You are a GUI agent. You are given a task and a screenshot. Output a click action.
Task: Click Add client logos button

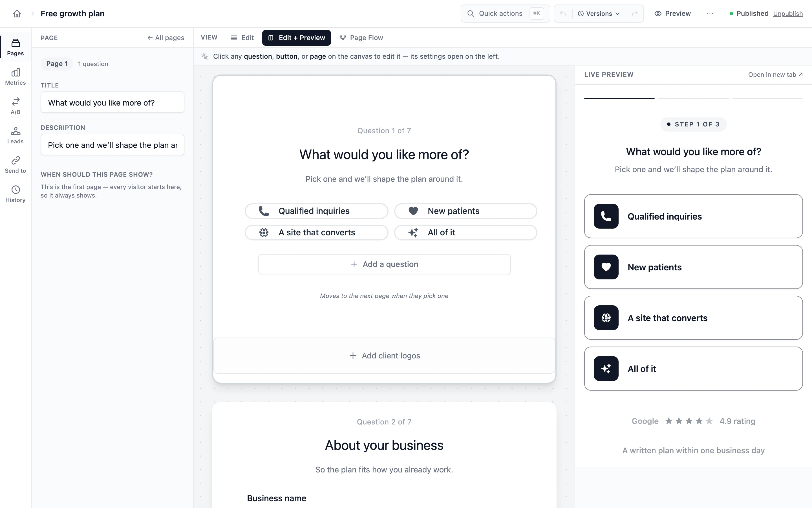point(384,356)
